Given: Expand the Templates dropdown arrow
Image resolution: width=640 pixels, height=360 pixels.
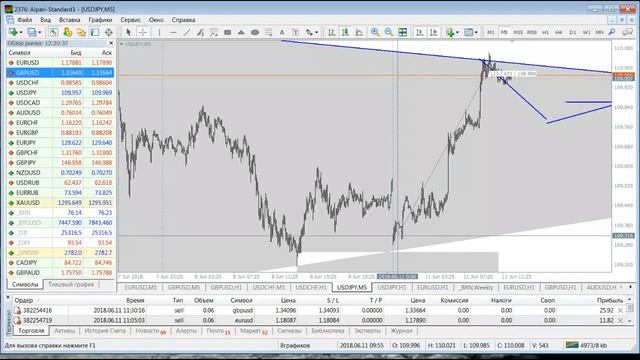Looking at the screenshot, I should coord(476,32).
